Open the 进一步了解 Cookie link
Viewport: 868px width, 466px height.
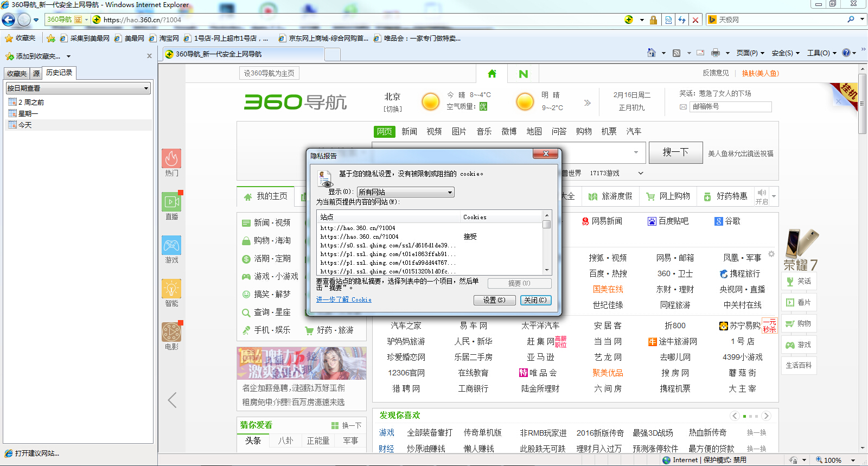pos(344,299)
